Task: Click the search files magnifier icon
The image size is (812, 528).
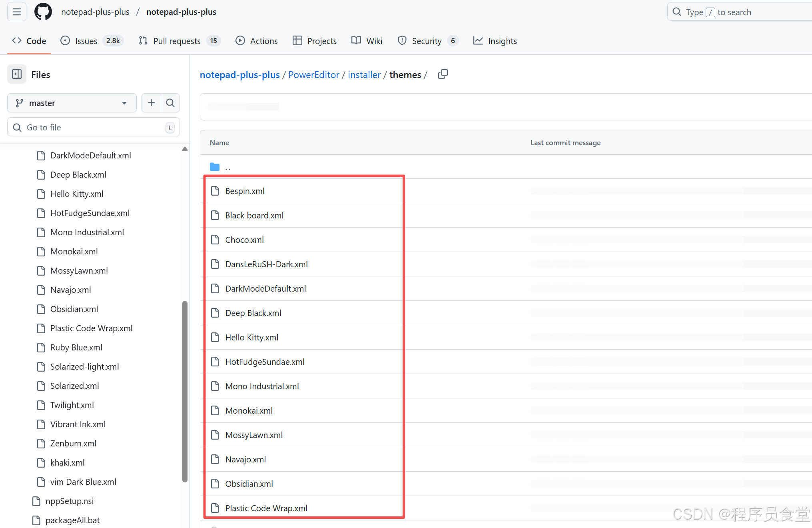Action: 170,103
